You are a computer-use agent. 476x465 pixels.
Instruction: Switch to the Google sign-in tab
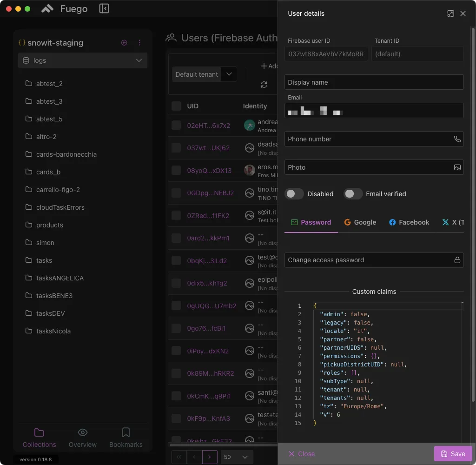pyautogui.click(x=360, y=222)
